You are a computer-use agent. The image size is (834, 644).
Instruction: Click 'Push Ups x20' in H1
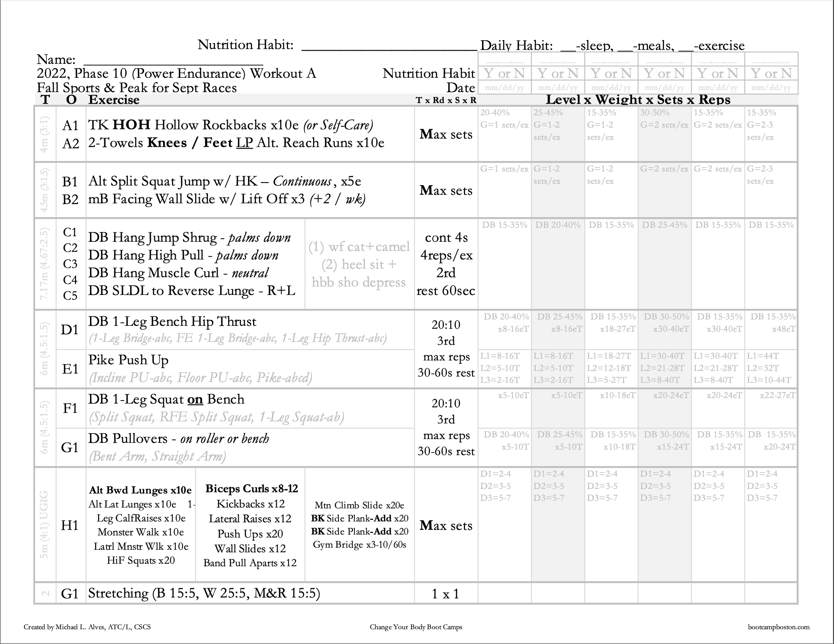click(250, 534)
